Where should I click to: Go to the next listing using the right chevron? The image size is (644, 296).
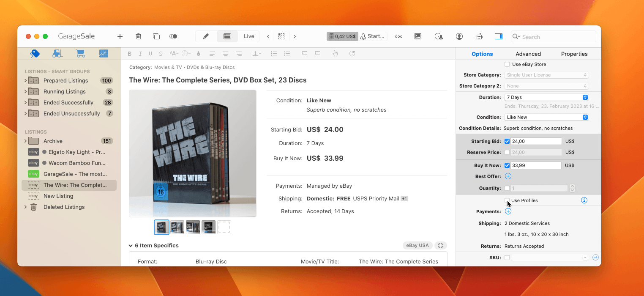[295, 36]
